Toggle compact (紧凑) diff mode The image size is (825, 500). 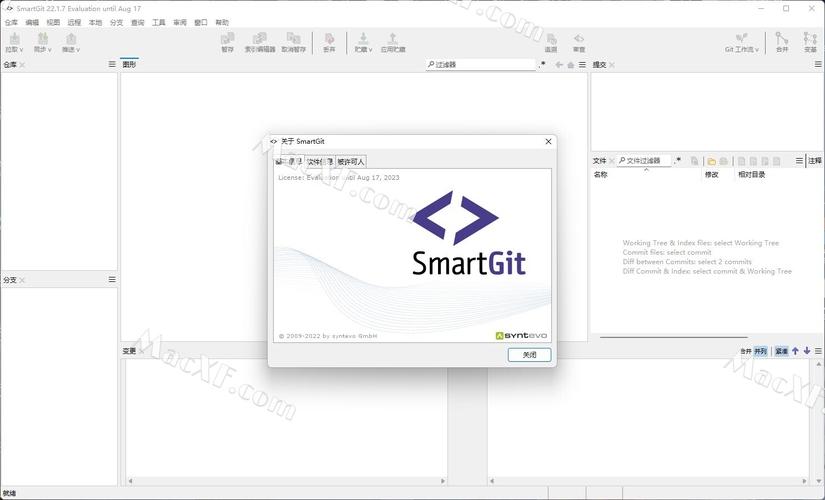(781, 351)
